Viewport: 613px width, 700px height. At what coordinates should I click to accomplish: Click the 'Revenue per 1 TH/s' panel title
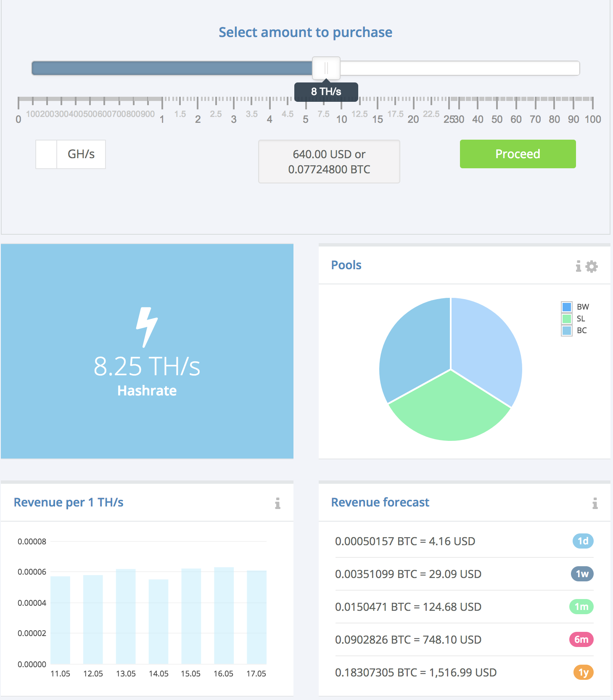[69, 502]
